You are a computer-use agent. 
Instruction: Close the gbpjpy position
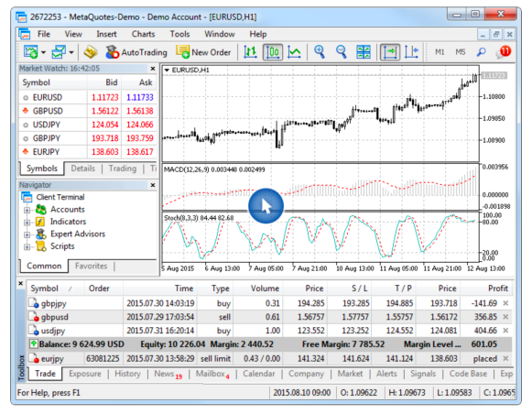click(x=505, y=303)
